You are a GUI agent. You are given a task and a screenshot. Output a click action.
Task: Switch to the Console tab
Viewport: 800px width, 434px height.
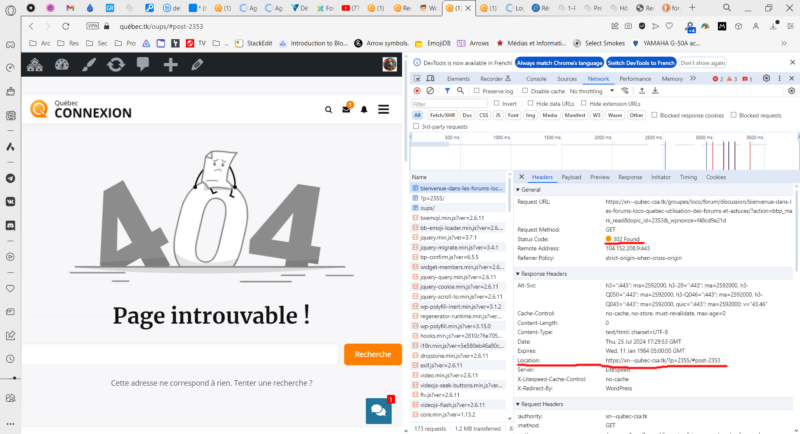535,78
